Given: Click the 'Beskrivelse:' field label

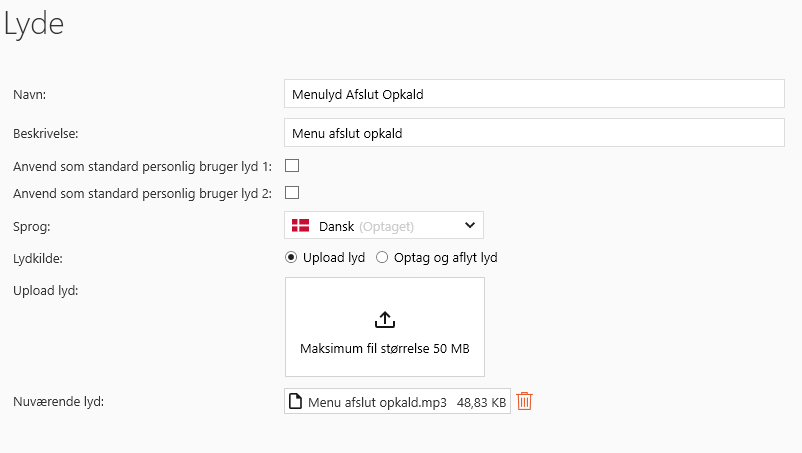Looking at the screenshot, I should coord(45,133).
